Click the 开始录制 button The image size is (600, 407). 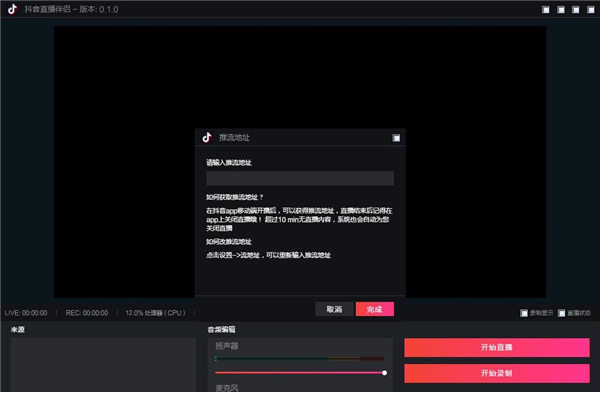tap(497, 373)
